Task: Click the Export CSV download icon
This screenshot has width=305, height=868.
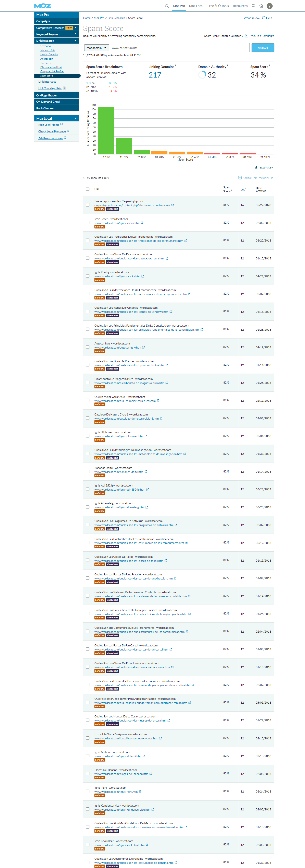Action: (256, 167)
